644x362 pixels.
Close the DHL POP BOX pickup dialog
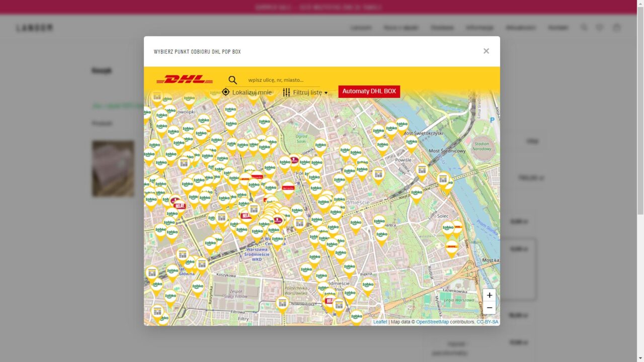tap(486, 51)
